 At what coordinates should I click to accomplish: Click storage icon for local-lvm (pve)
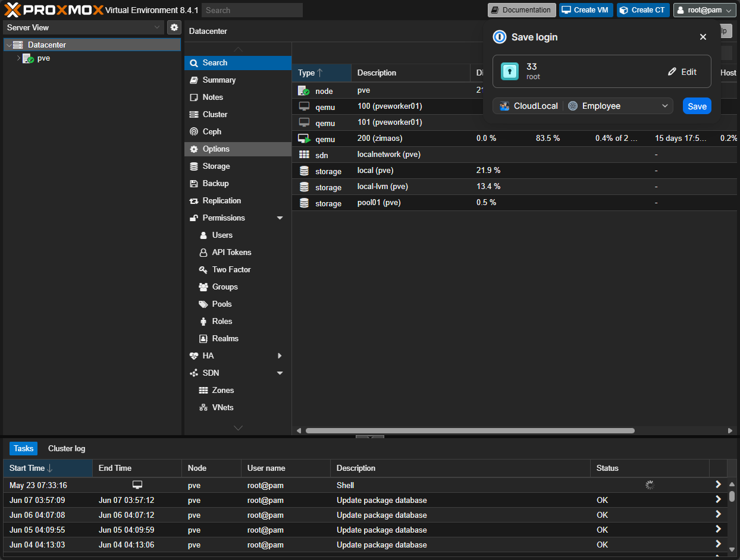point(304,187)
